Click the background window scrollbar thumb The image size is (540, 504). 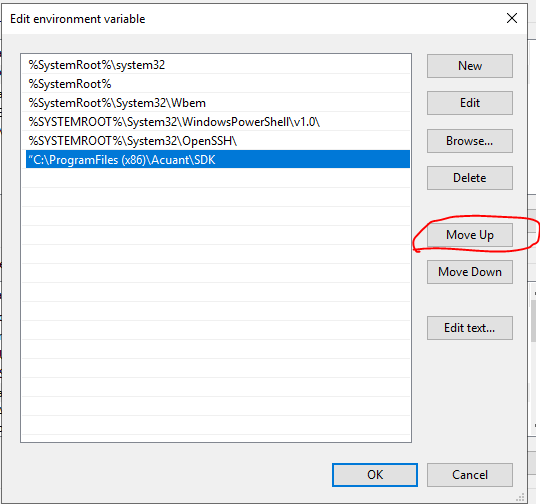pos(533,321)
